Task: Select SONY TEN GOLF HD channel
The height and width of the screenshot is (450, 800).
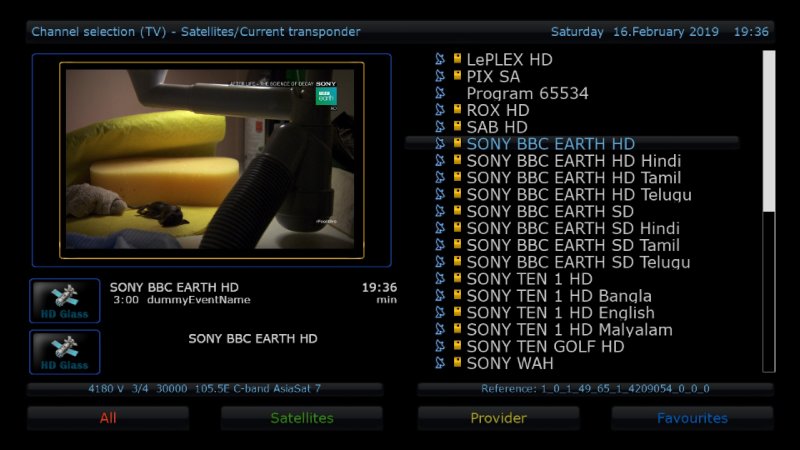Action: [x=545, y=346]
